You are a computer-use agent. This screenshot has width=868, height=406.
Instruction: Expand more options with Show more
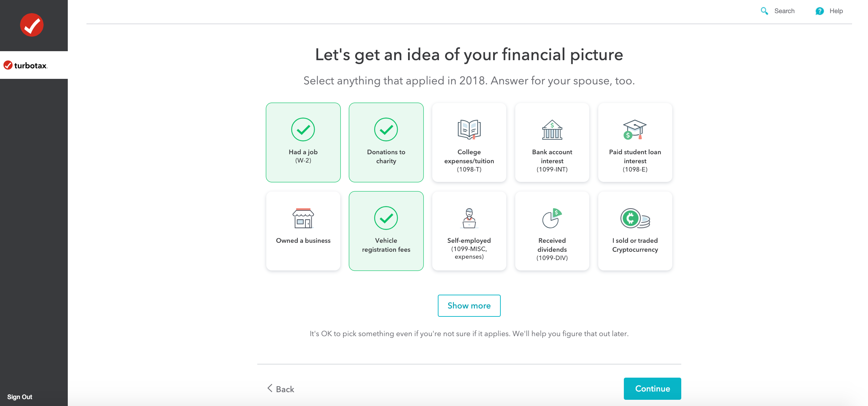[x=469, y=305]
